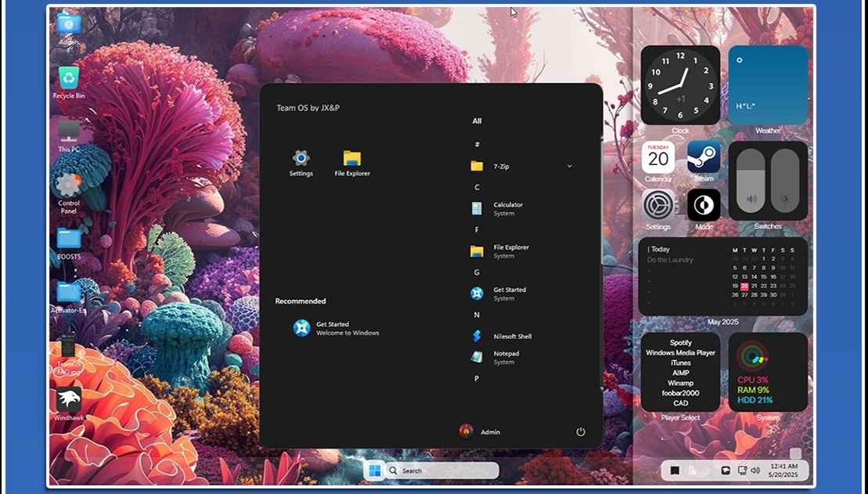Launch Steam from the desktop widget
Image resolution: width=868 pixels, height=494 pixels.
tap(703, 159)
